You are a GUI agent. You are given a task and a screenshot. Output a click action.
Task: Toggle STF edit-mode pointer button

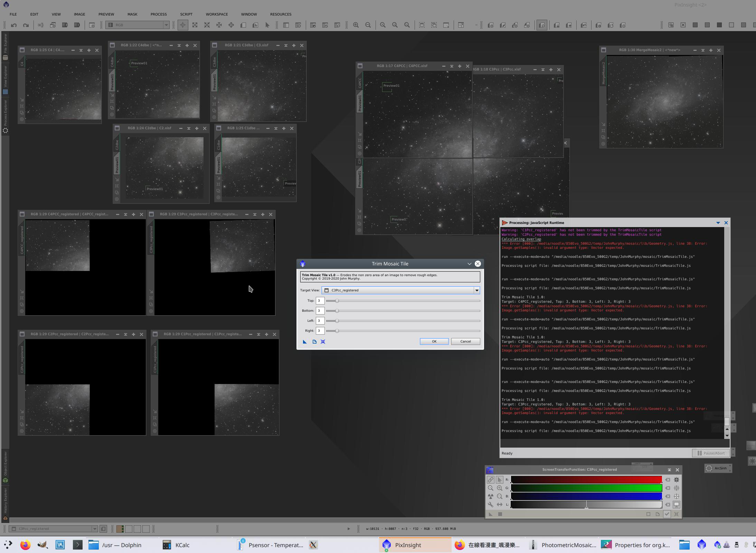(x=500, y=479)
